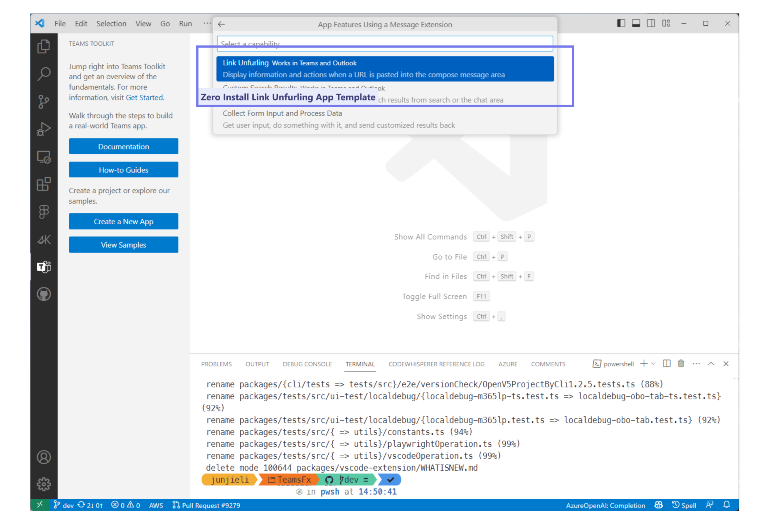Viewport: 768px width, 532px height.
Task: Toggle the Panel visibility
Action: pyautogui.click(x=636, y=23)
